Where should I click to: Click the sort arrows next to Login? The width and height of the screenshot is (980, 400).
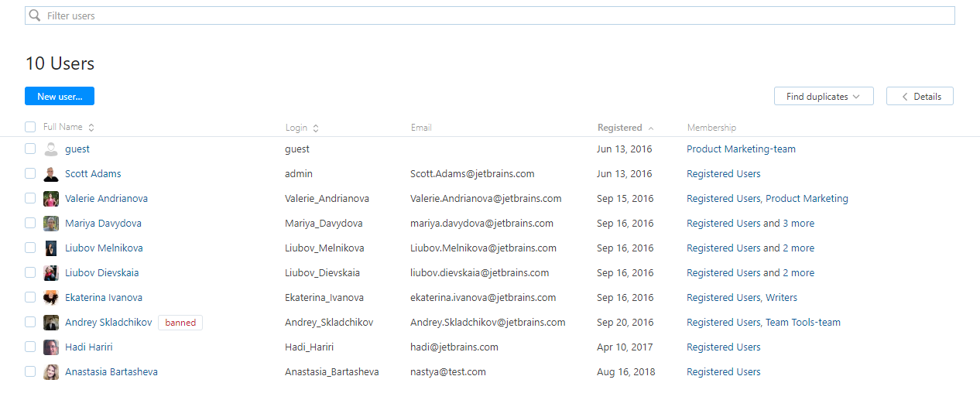(x=316, y=128)
